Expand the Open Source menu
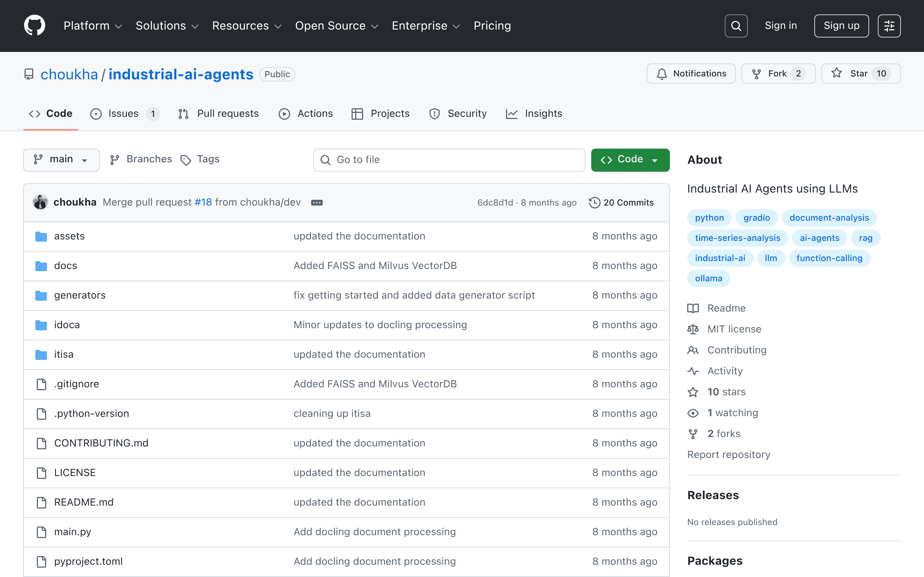 [336, 26]
